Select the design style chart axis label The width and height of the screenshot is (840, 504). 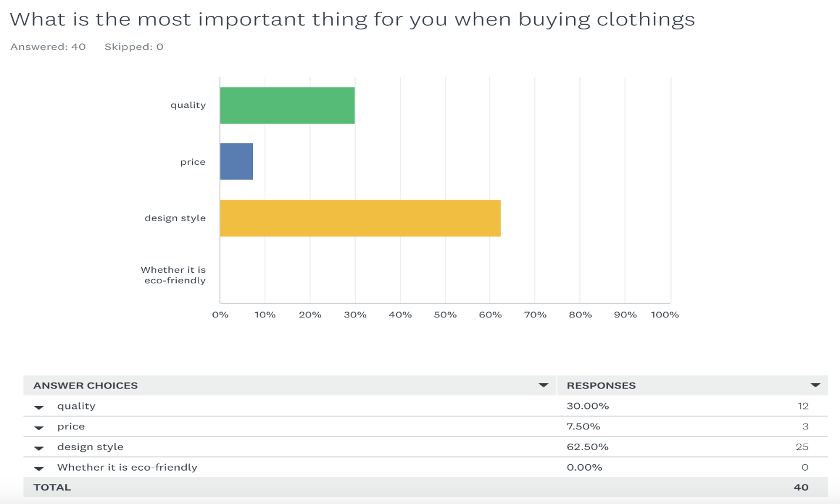pyautogui.click(x=175, y=218)
